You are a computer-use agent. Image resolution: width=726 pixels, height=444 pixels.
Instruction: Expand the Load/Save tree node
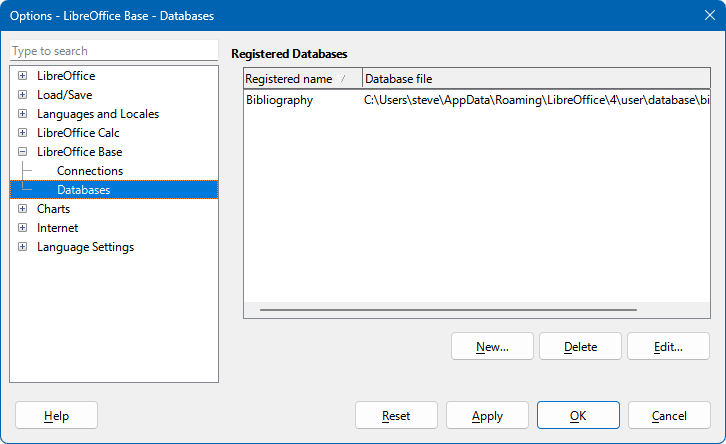[x=22, y=94]
